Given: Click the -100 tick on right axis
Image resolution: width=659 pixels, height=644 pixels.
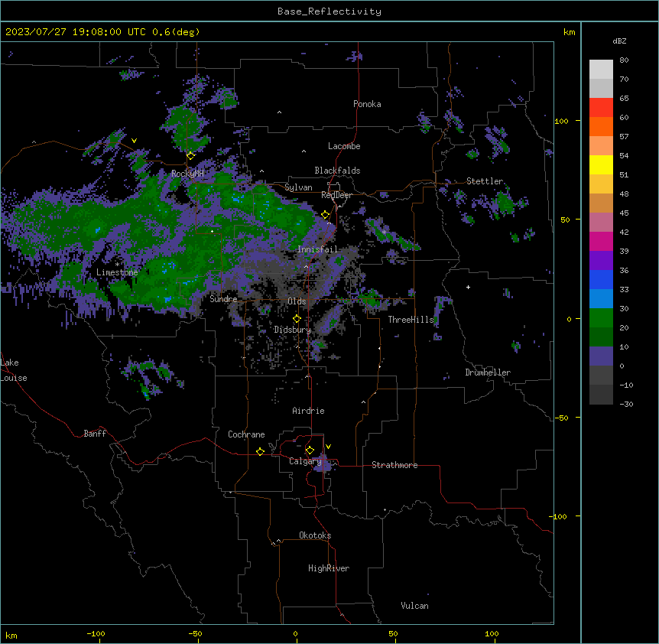Looking at the screenshot, I should (x=559, y=516).
